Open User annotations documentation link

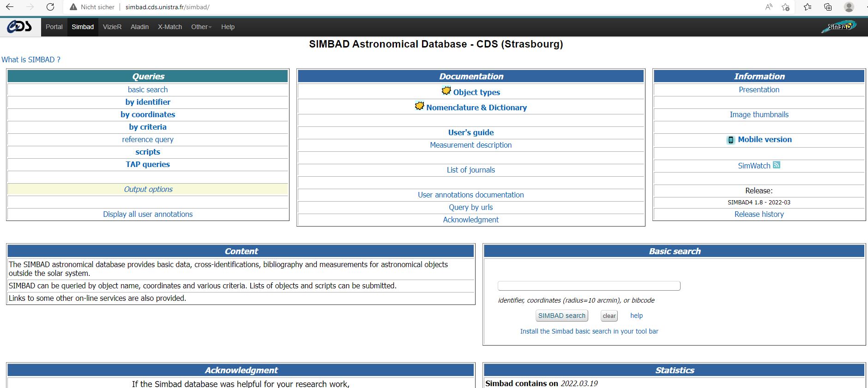pyautogui.click(x=471, y=195)
